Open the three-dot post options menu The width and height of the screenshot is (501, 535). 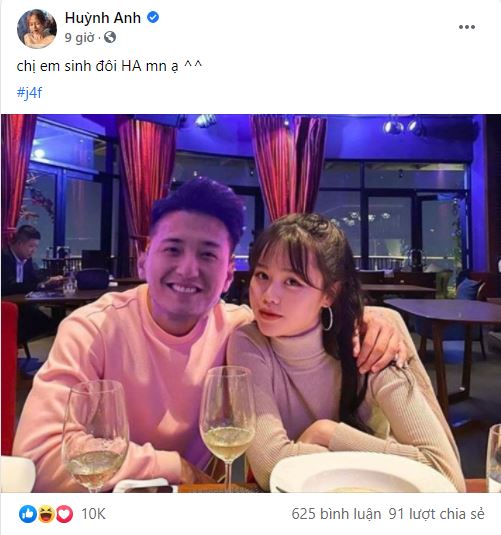(467, 27)
